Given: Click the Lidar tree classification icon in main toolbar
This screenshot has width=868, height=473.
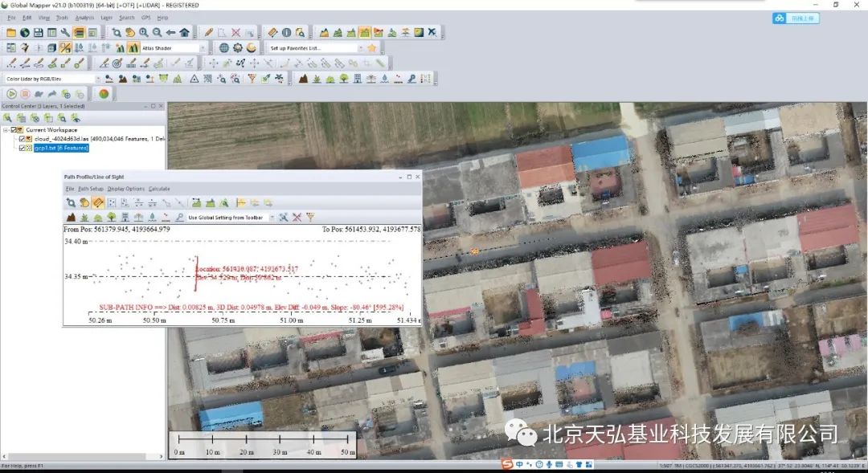Looking at the screenshot, I should [x=344, y=80].
